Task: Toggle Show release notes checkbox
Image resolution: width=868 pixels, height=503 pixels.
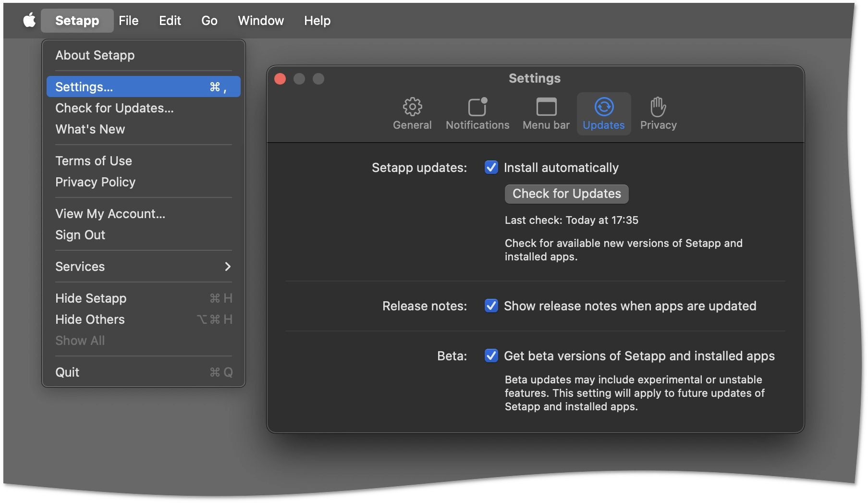Action: click(x=491, y=306)
